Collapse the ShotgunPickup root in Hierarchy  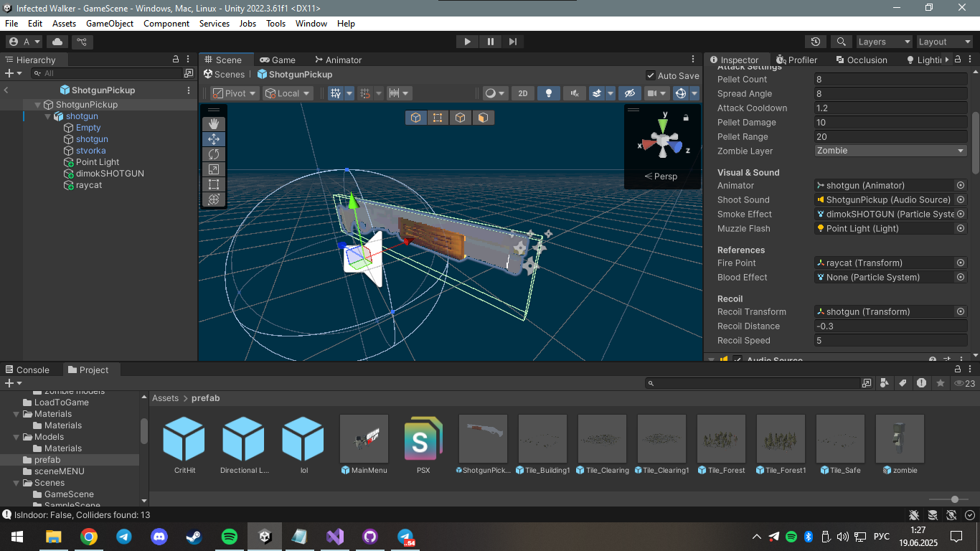(38, 105)
